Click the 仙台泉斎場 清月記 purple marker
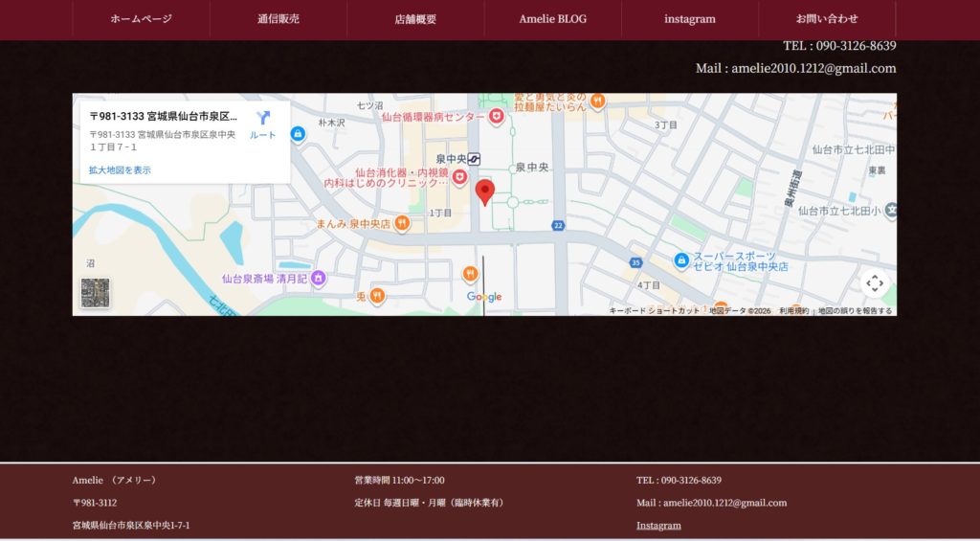This screenshot has height=541, width=980. (319, 279)
